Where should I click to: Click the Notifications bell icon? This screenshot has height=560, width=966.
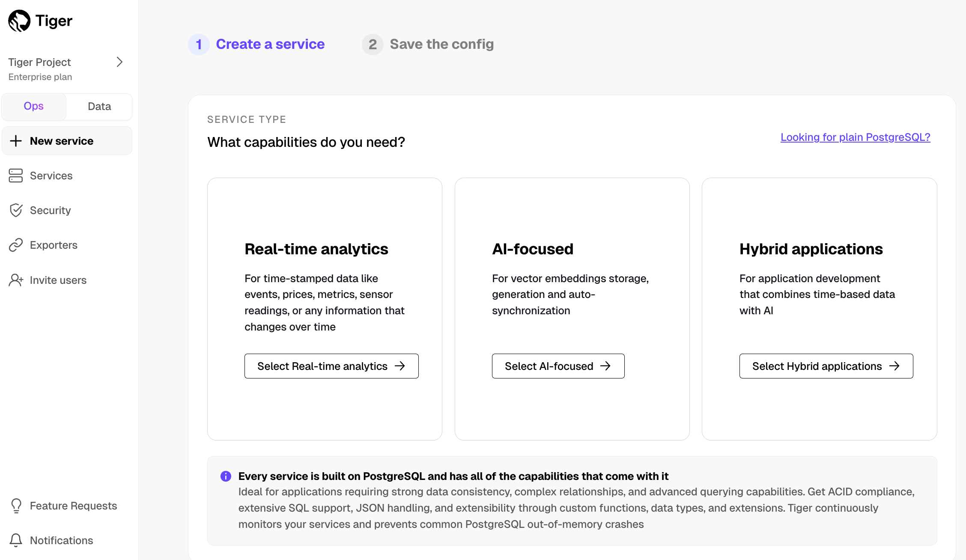coord(16,540)
